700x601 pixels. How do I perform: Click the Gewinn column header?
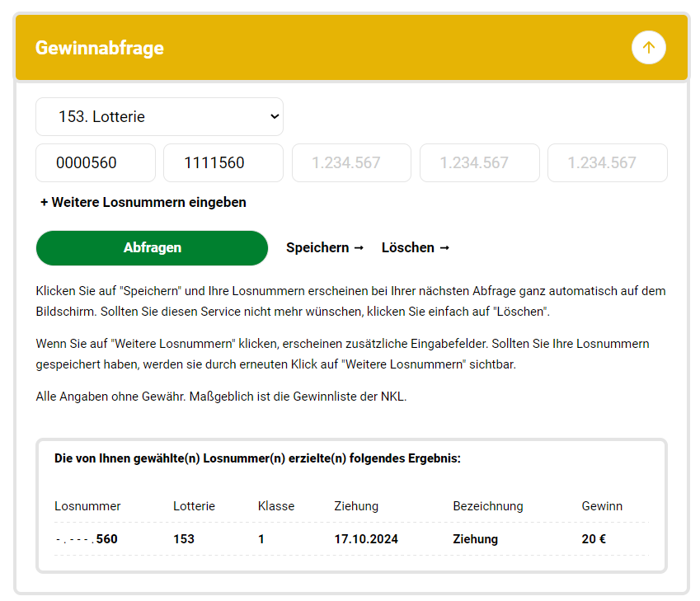(602, 506)
